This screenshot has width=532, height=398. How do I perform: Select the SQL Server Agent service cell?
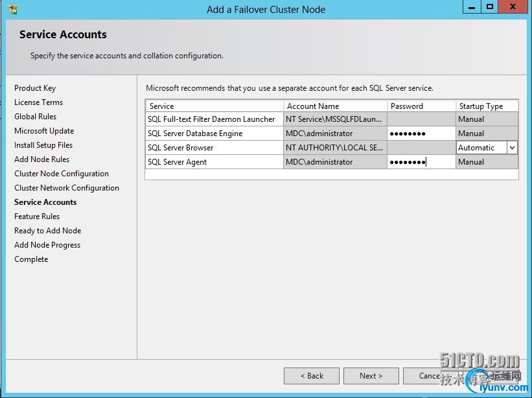214,162
